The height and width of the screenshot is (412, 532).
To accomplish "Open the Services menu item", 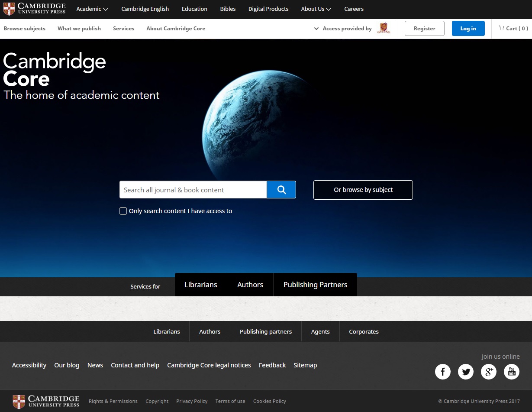I will point(123,28).
